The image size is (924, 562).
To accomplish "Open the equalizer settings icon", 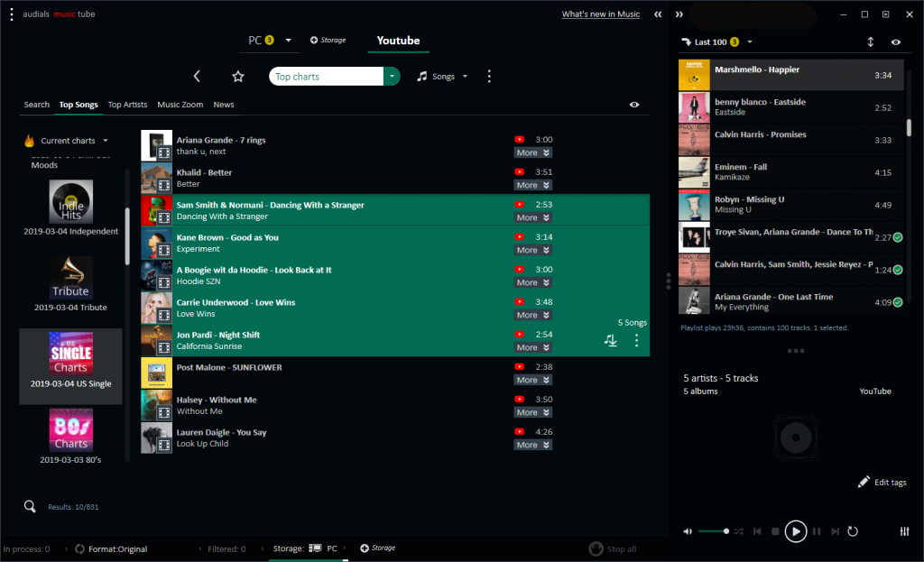I will point(904,531).
